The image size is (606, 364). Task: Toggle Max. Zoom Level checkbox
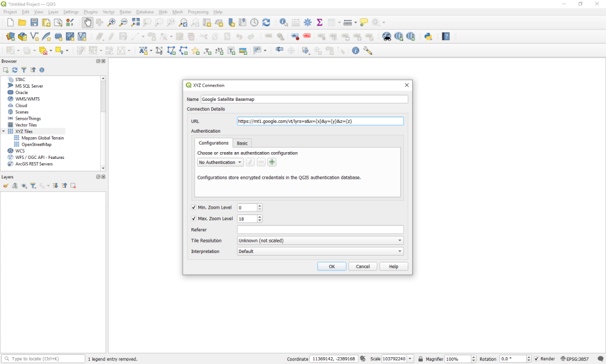point(194,219)
